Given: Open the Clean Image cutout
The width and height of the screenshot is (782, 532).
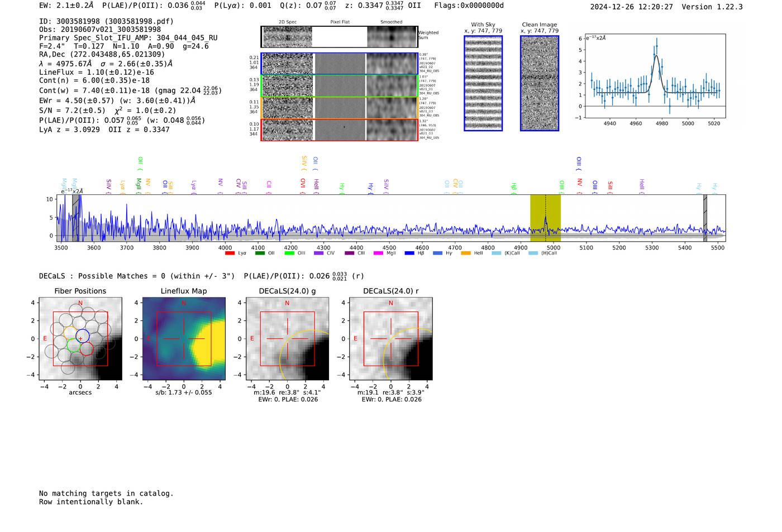Looking at the screenshot, I should (x=540, y=83).
